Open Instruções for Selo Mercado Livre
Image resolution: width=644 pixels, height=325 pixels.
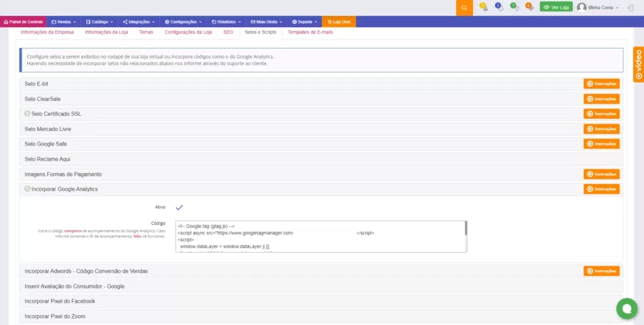pyautogui.click(x=601, y=128)
